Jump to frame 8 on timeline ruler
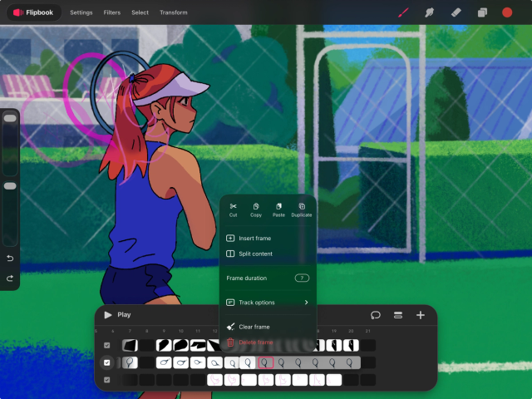Screen dimensions: 532x399 (146, 331)
